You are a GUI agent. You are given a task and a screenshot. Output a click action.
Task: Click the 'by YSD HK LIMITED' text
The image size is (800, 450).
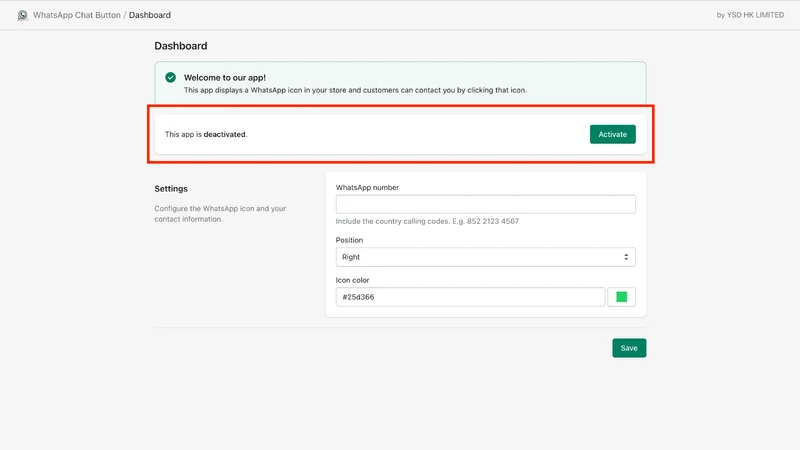tap(750, 15)
